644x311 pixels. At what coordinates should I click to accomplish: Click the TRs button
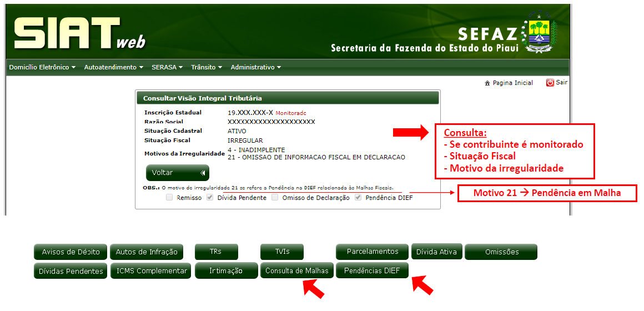click(217, 252)
